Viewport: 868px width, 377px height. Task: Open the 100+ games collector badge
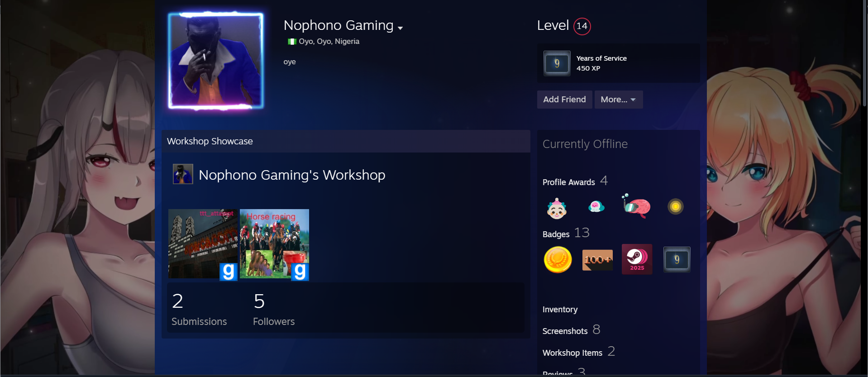point(597,260)
